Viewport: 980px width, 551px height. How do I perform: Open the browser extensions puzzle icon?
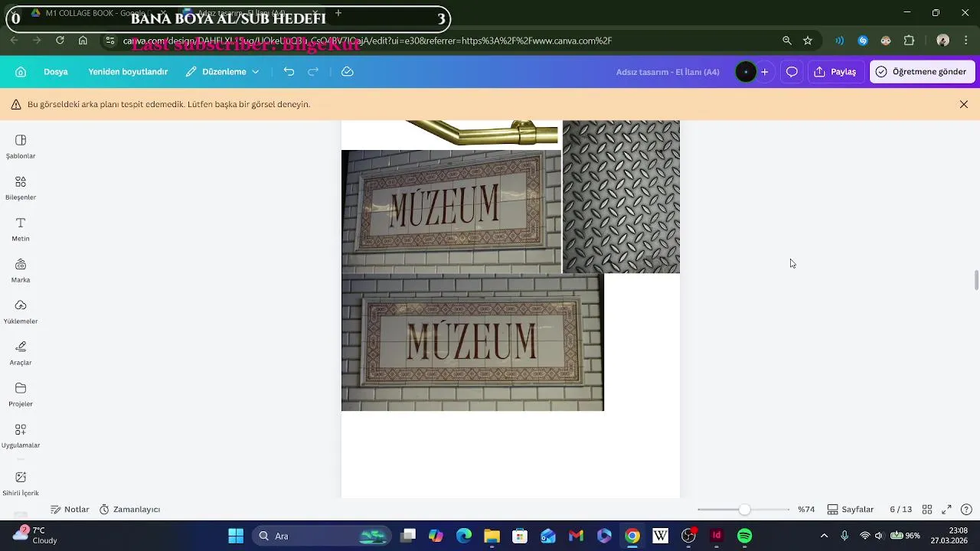point(910,41)
